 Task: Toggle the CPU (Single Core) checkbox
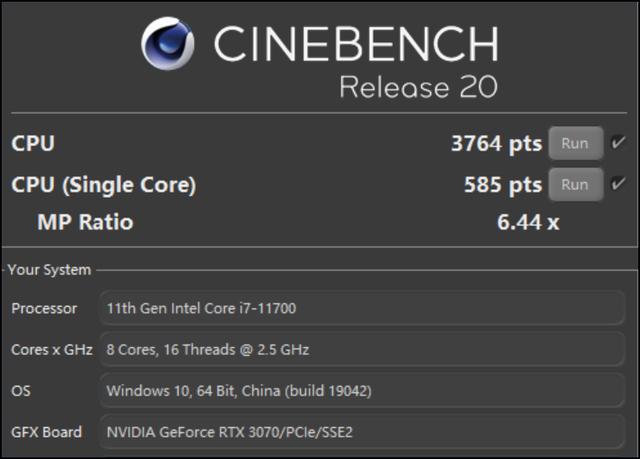[618, 185]
